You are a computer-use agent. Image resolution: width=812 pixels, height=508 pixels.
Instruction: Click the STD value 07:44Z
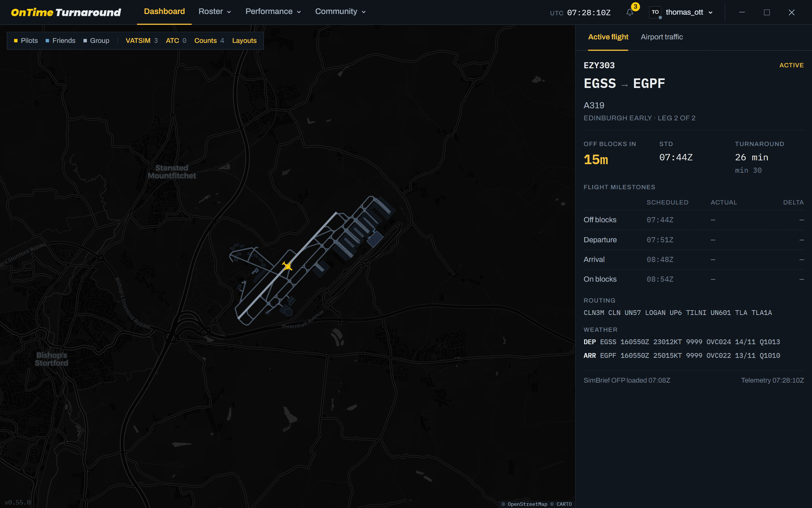(x=676, y=157)
